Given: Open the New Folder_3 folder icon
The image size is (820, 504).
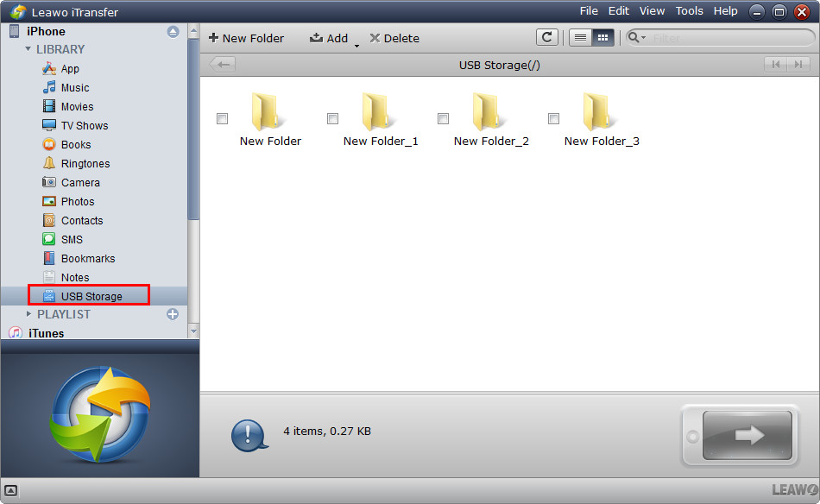Looking at the screenshot, I should (598, 112).
